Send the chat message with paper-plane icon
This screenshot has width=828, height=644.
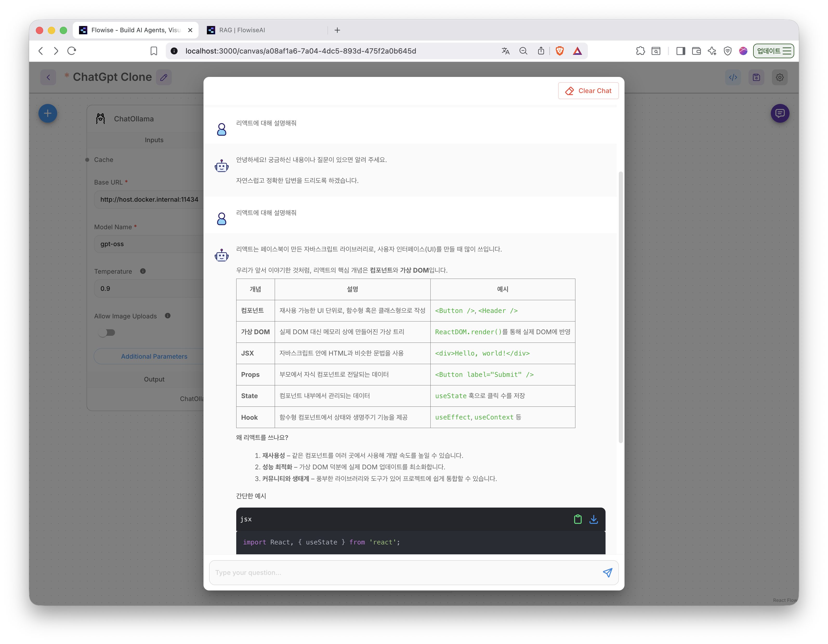pyautogui.click(x=607, y=573)
